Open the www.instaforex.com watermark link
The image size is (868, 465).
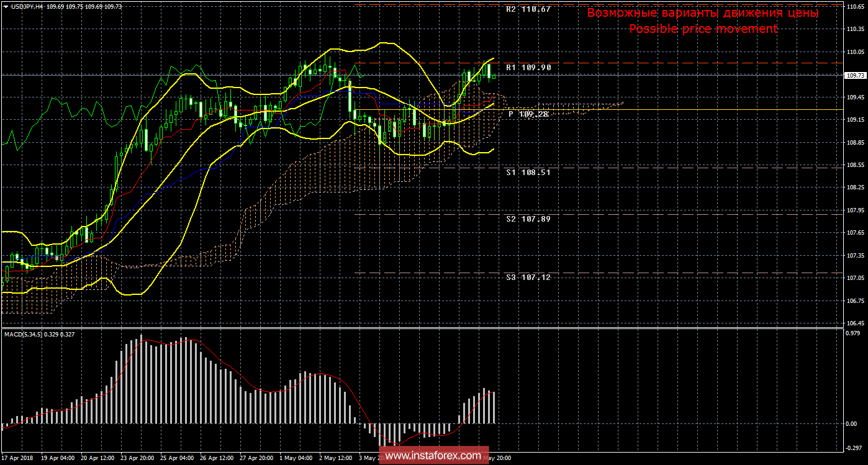pyautogui.click(x=433, y=456)
